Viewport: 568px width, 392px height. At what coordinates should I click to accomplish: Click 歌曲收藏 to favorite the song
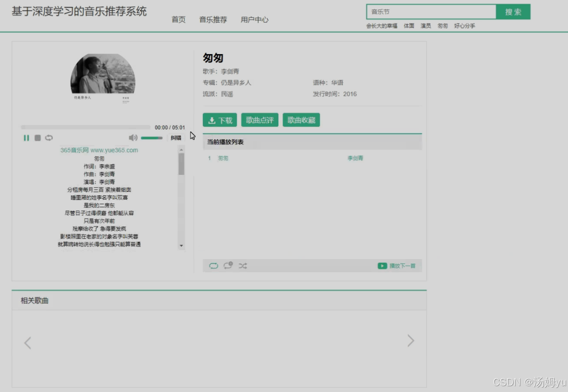[301, 120]
